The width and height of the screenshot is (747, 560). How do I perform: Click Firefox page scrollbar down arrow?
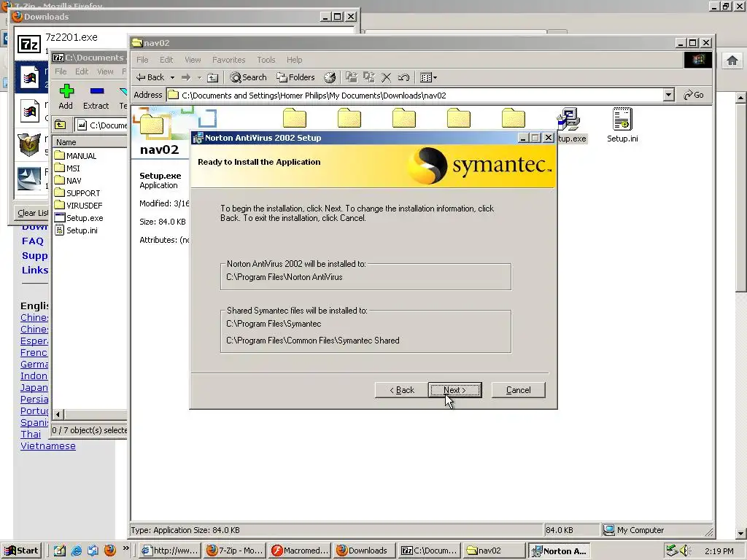(x=741, y=533)
